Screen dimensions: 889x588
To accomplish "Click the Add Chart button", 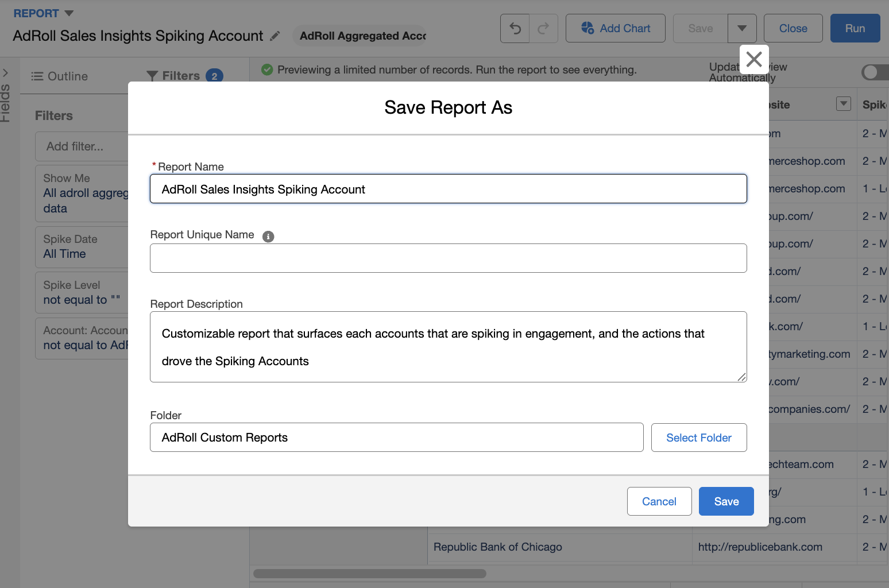I will (x=615, y=28).
